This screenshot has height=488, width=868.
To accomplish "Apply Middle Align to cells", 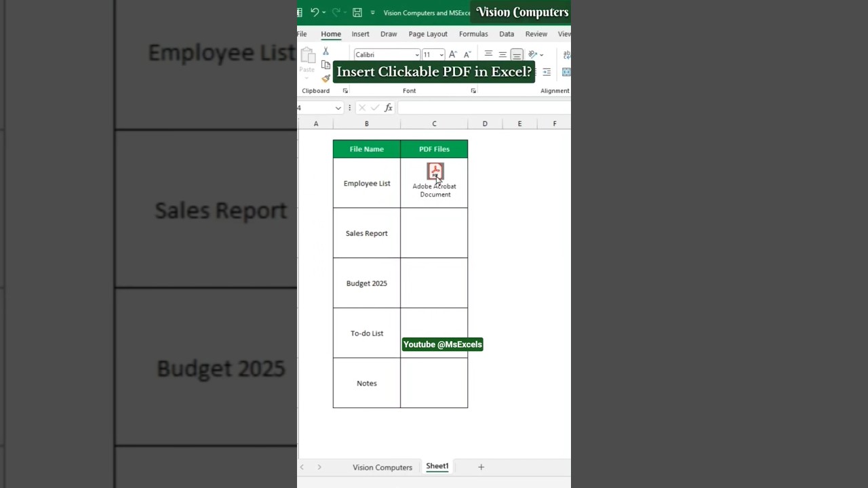I will pos(502,54).
